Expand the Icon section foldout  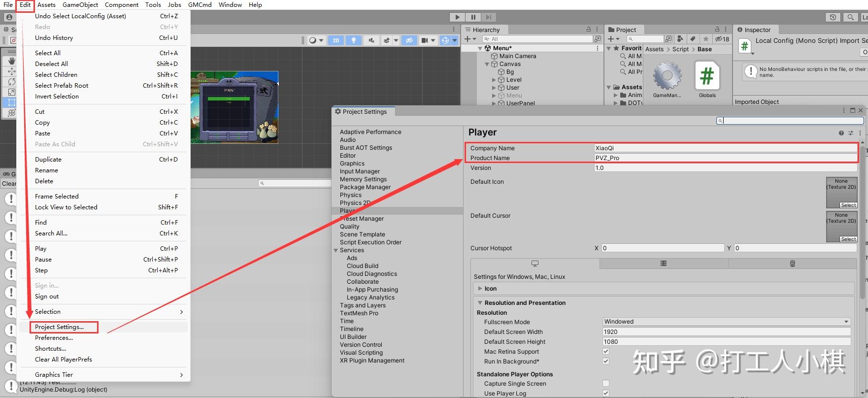point(480,289)
